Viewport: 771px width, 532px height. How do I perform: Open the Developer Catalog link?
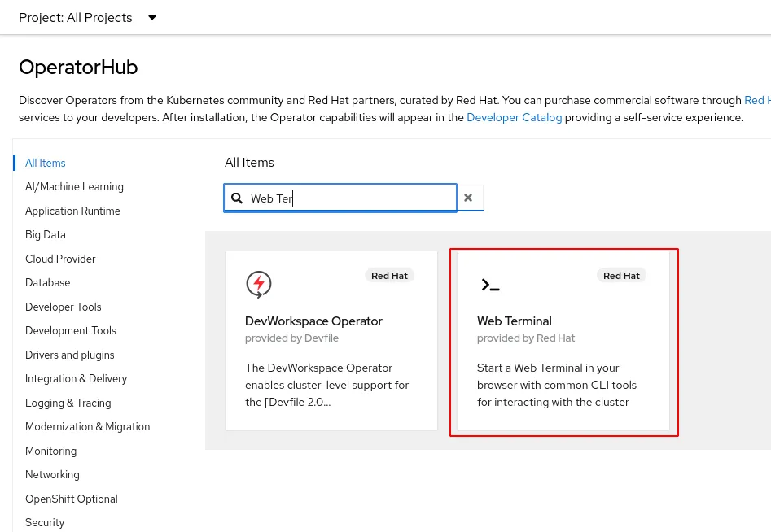[514, 117]
